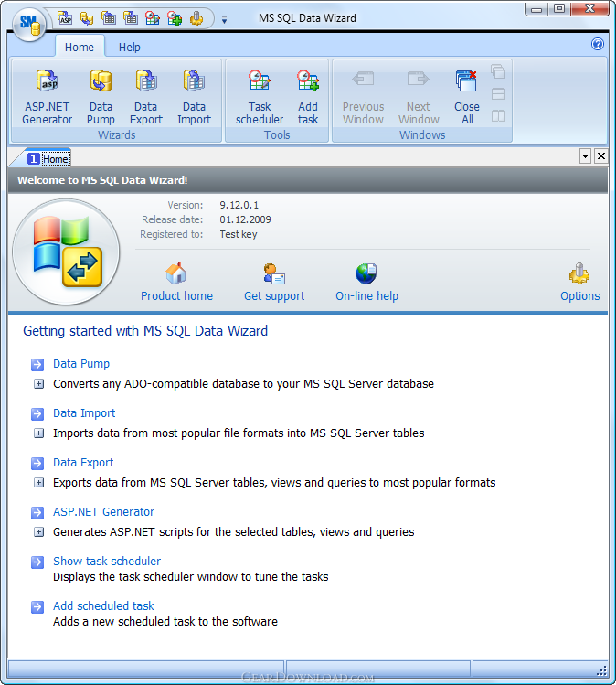The image size is (616, 685).
Task: Start the Data Pump wizard in ribbon
Action: [x=101, y=97]
